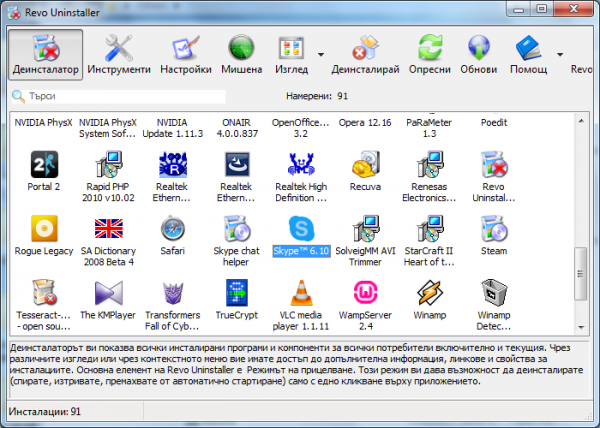Click the Намерени: 91 counter
Image resolution: width=600 pixels, height=428 pixels.
317,96
